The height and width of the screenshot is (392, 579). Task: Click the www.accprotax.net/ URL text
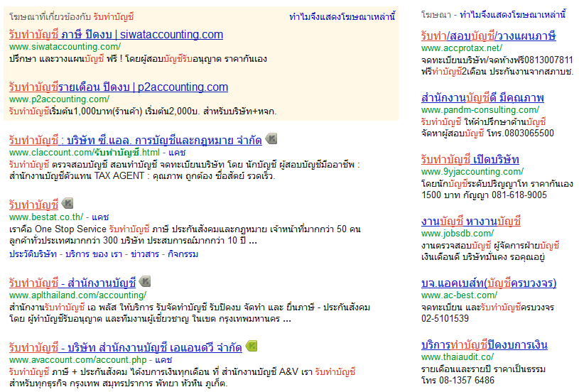point(462,48)
